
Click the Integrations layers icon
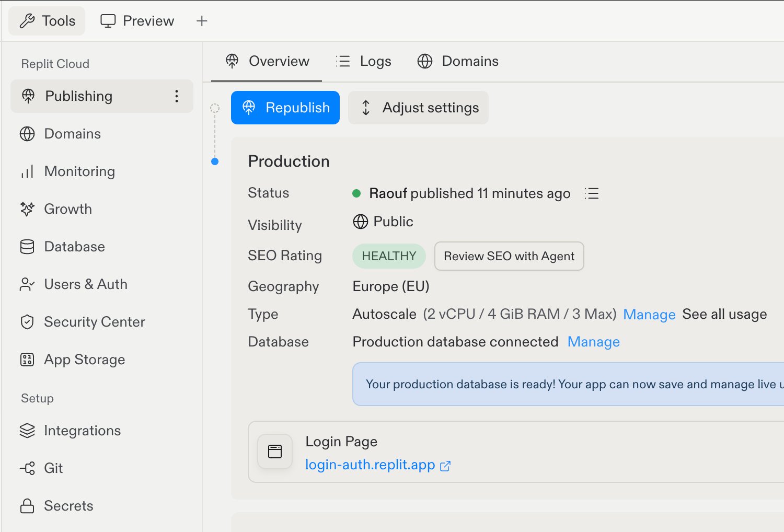27,431
